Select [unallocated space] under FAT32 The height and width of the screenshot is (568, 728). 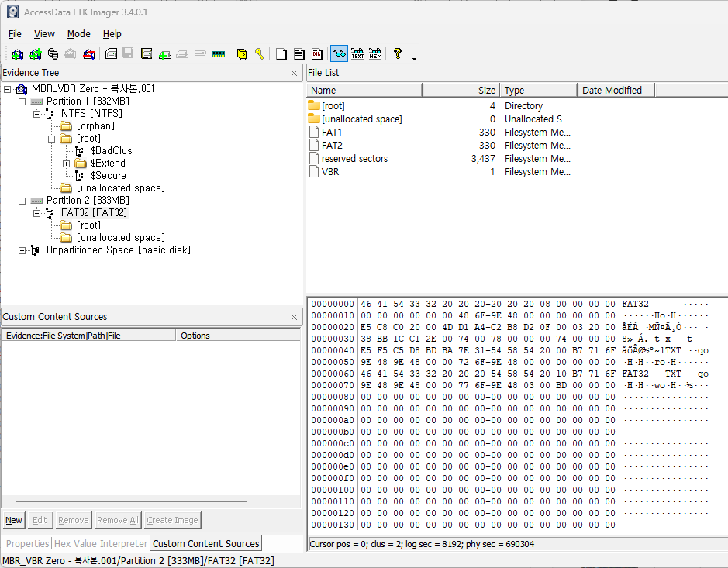[x=121, y=238]
